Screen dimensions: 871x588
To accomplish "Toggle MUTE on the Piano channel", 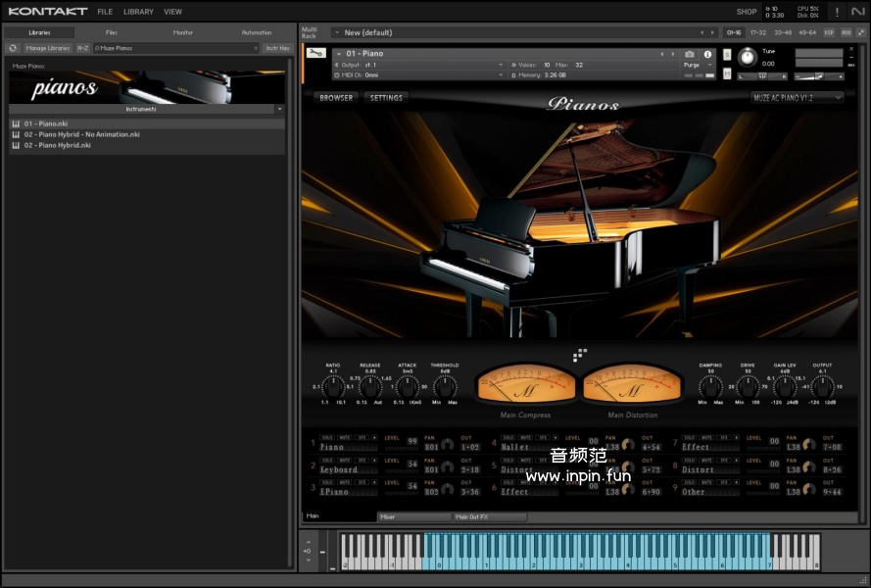I will [x=345, y=437].
